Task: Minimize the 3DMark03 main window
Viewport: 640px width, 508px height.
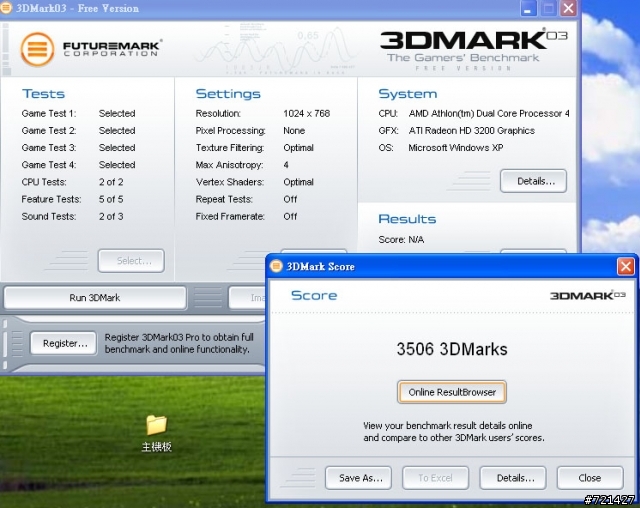Action: [528, 8]
